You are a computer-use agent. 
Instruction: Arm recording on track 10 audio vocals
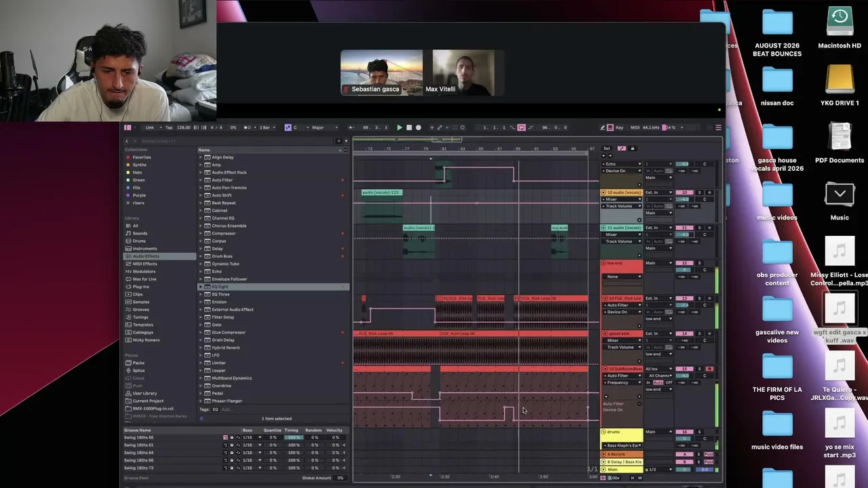(710, 192)
